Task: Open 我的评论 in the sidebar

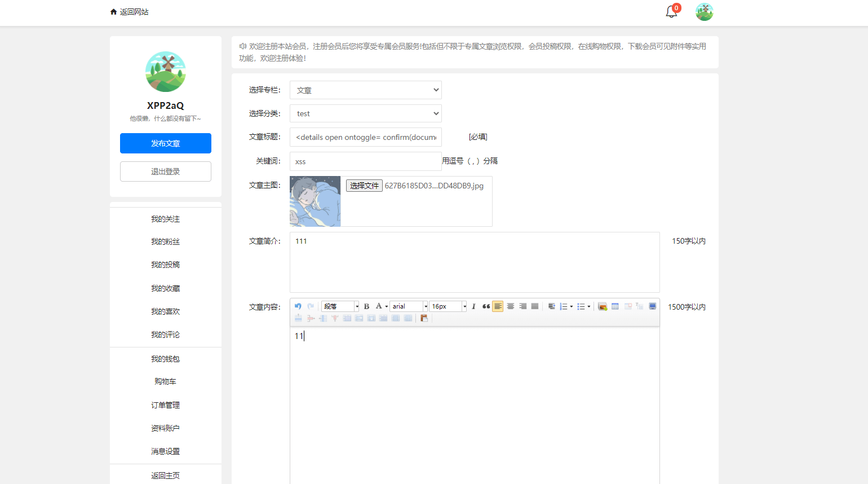Action: click(x=166, y=335)
